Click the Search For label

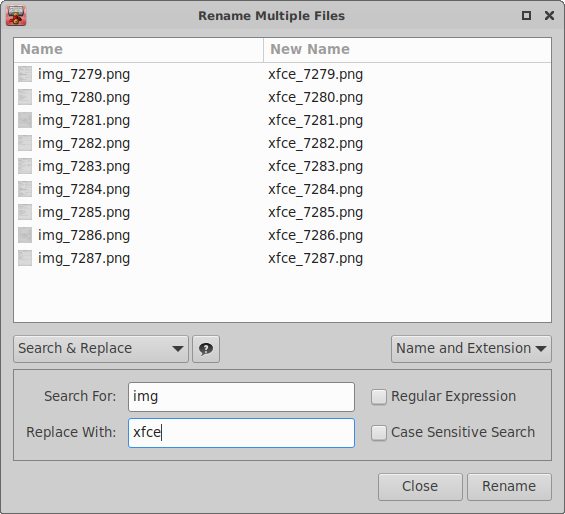coord(80,396)
